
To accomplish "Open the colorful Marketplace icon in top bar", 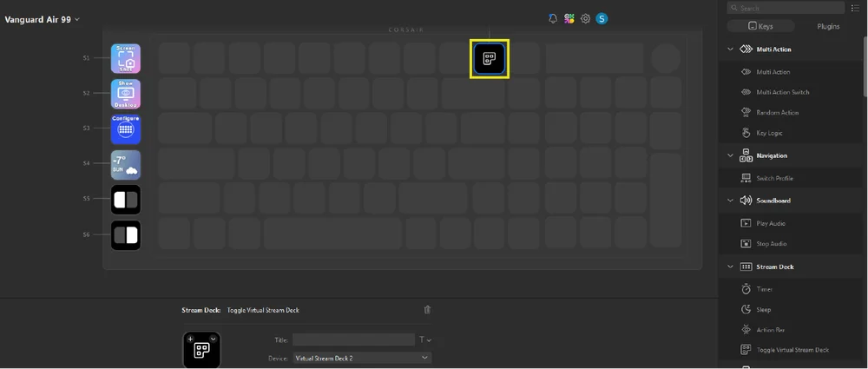I will click(x=569, y=18).
